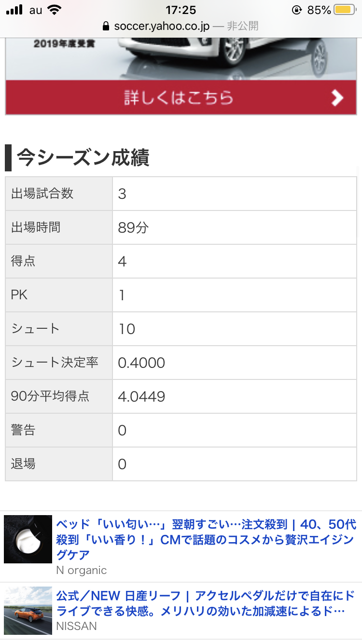
Task: Open the 公式／NEW 日産リーフ ad link
Action: click(x=206, y=603)
